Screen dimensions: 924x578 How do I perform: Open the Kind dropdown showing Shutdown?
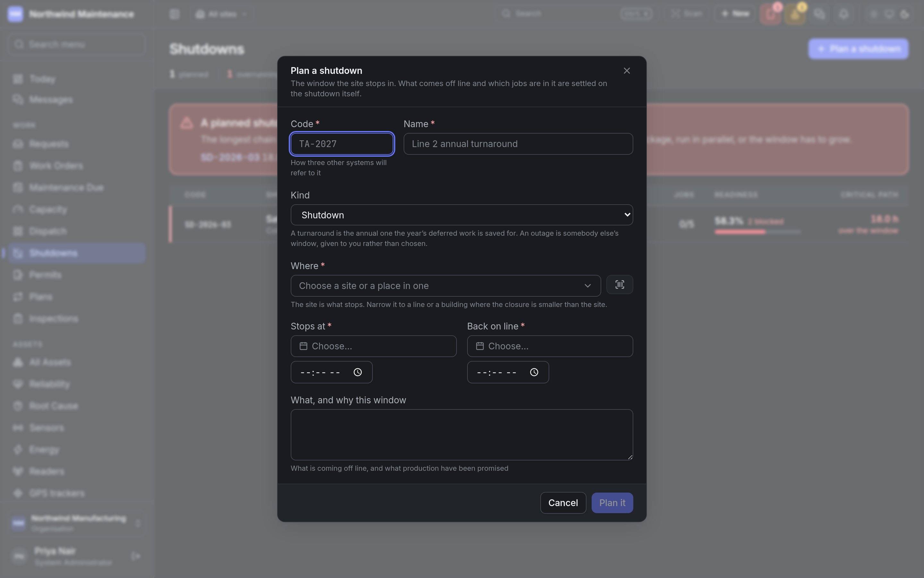click(462, 215)
